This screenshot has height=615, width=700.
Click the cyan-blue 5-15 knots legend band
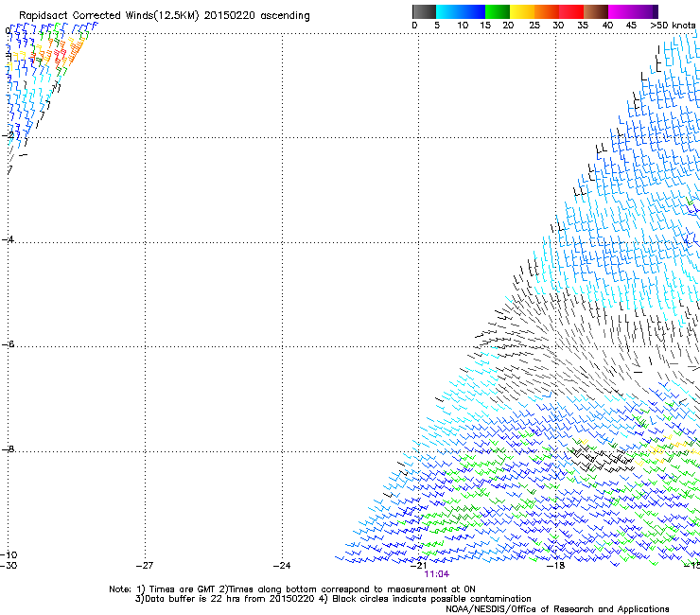461,11
